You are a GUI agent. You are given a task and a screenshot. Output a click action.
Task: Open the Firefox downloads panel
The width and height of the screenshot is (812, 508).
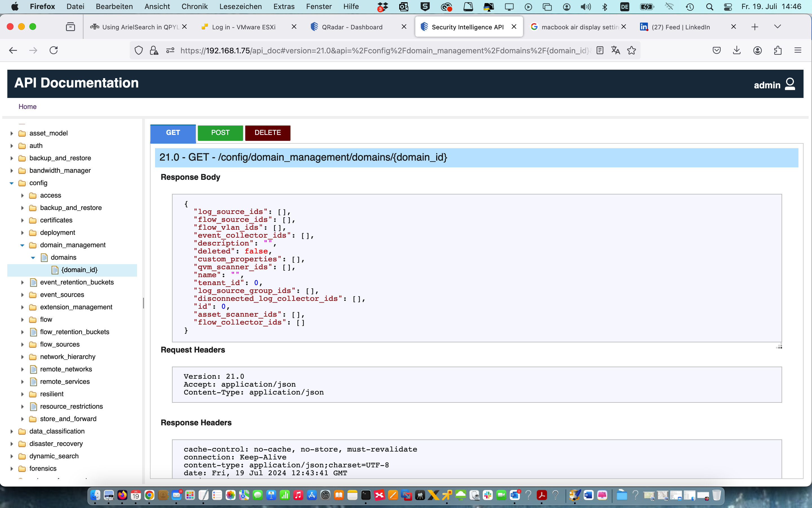click(x=737, y=51)
